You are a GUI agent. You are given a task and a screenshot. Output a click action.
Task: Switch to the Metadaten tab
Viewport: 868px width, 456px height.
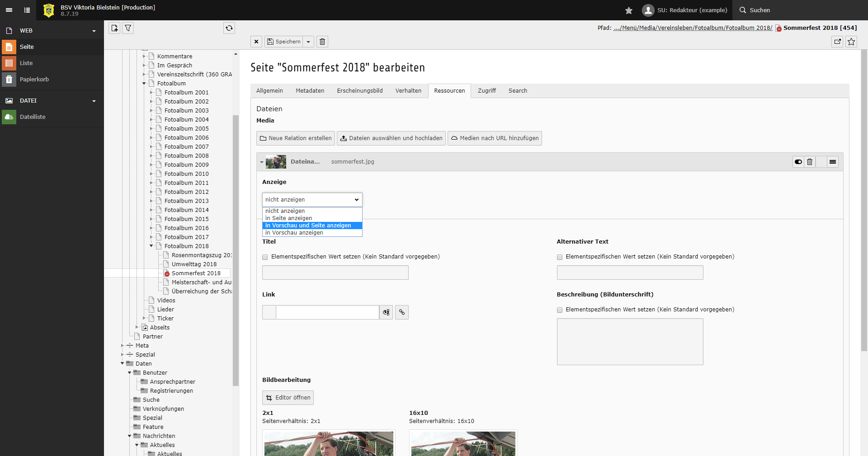pyautogui.click(x=310, y=91)
